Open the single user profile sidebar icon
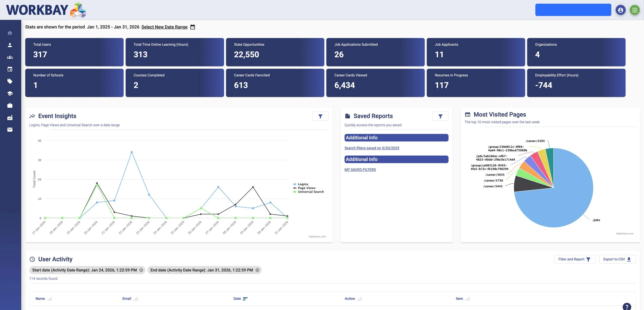Image resolution: width=644 pixels, height=310 pixels. point(10,45)
